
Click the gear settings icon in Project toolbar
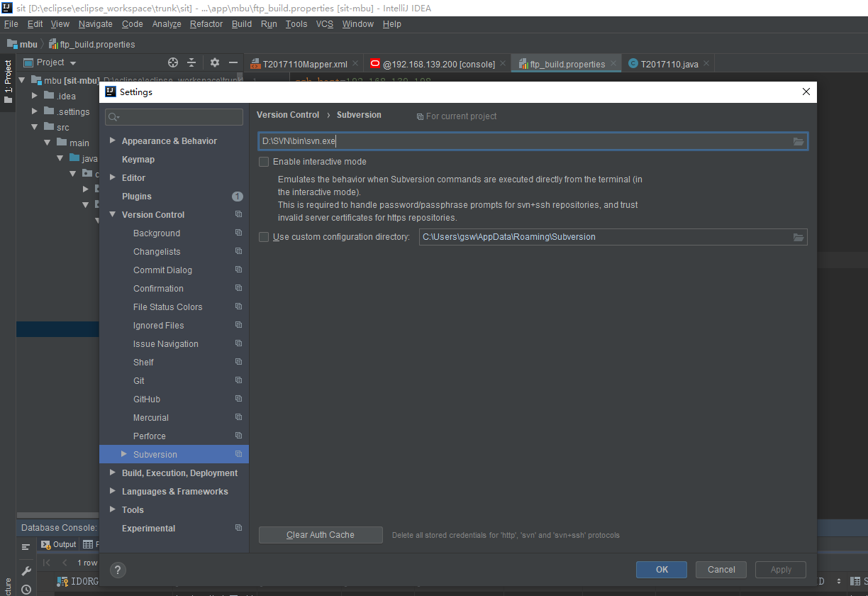coord(214,62)
